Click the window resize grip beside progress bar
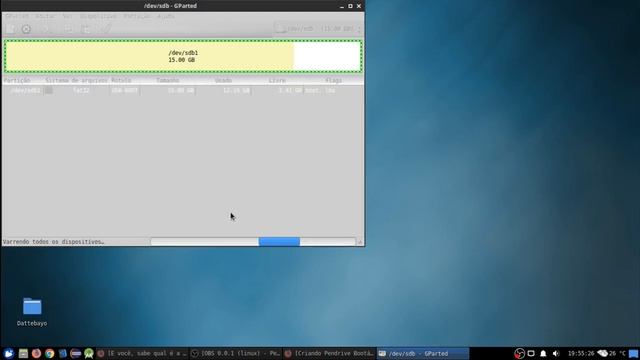The width and height of the screenshot is (640, 360). click(x=360, y=242)
